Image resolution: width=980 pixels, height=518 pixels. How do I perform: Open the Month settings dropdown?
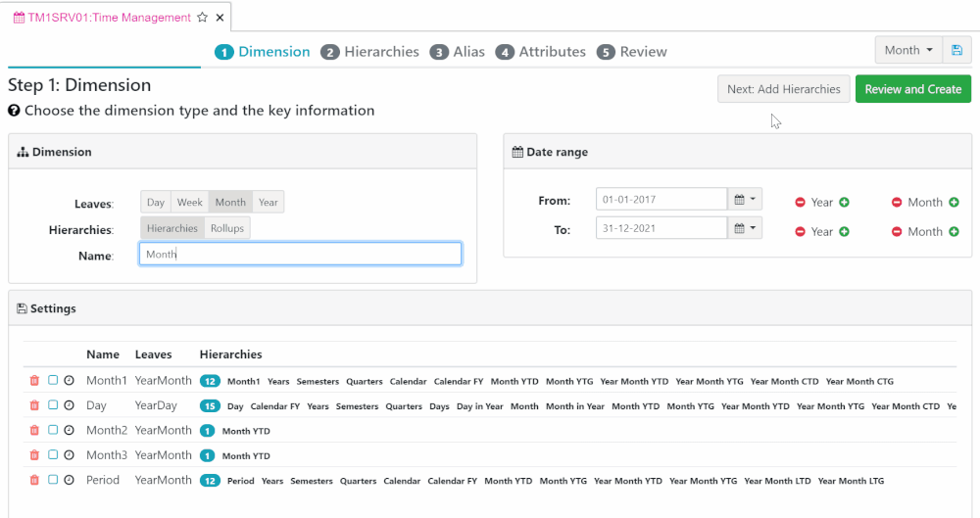tap(907, 51)
